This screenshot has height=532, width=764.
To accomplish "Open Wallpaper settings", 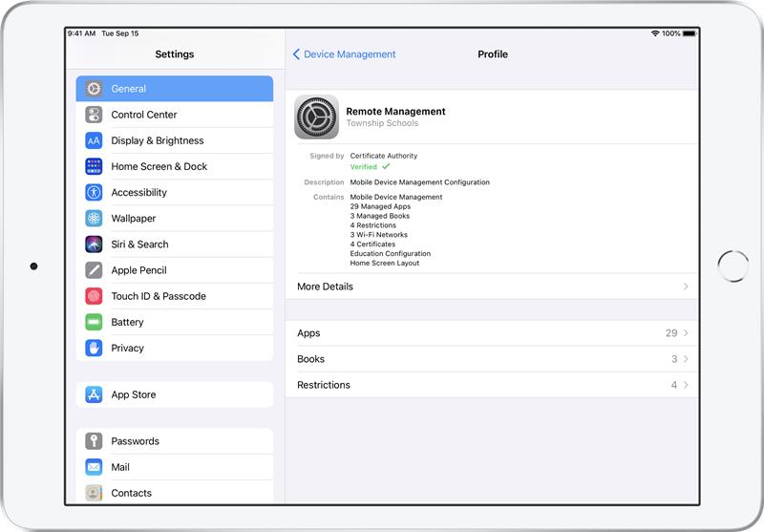I will point(175,219).
